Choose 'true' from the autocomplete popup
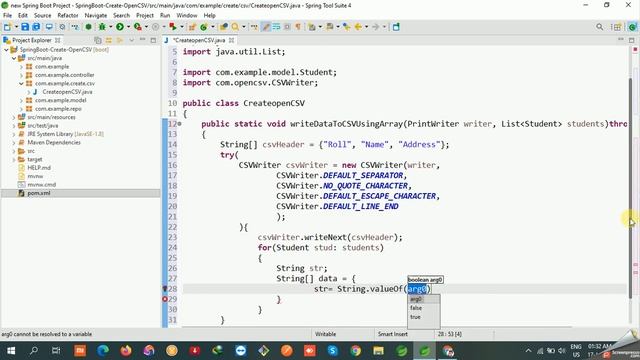 415,317
